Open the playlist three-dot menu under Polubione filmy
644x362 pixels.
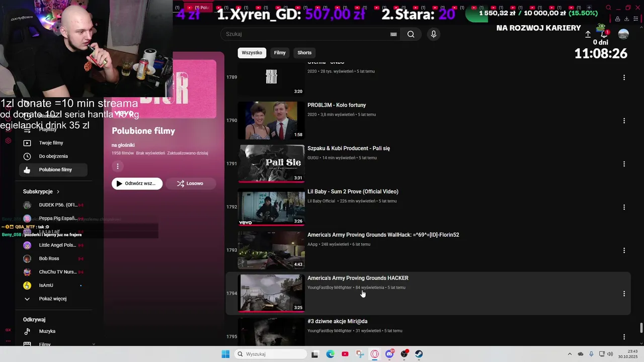point(118,166)
